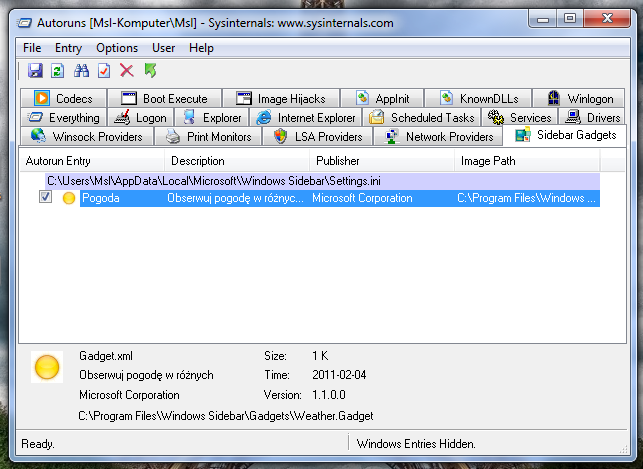This screenshot has height=469, width=643.
Task: Click the Save toolbar icon
Action: [35, 71]
